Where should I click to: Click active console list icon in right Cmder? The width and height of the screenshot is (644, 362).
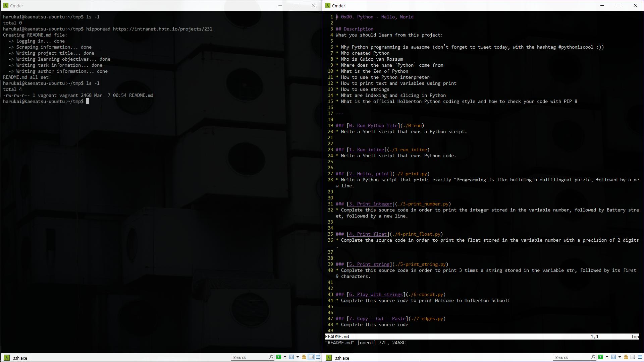(x=613, y=357)
